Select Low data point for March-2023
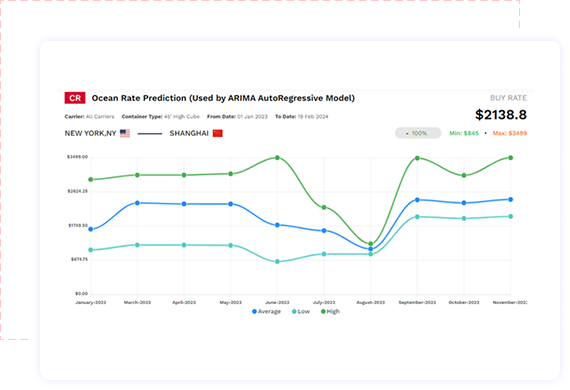Screen dimensions: 570x390 click(x=137, y=245)
